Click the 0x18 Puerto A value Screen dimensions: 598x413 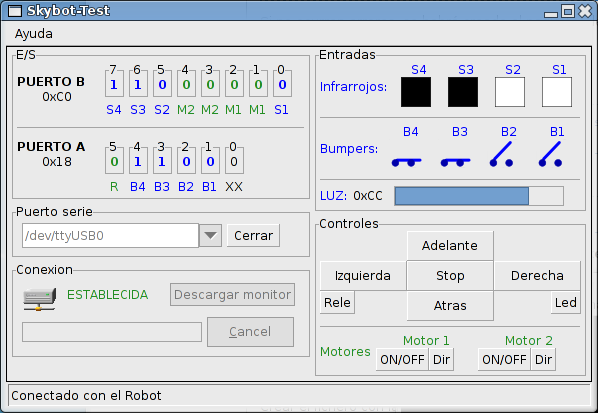click(x=57, y=162)
